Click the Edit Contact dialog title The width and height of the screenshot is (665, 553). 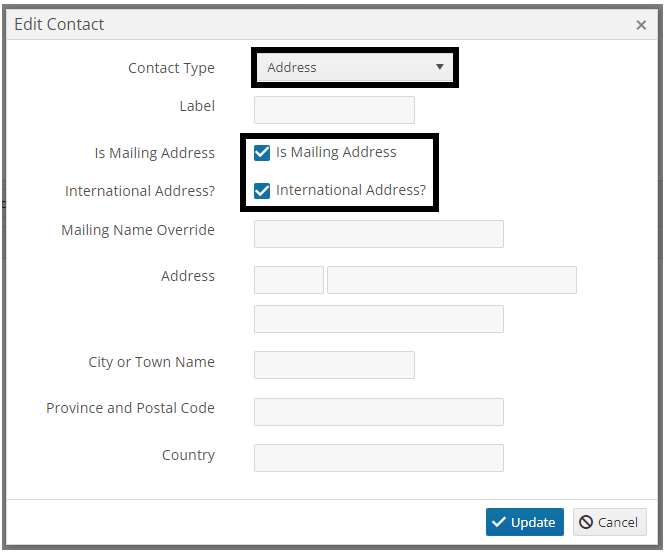[59, 25]
